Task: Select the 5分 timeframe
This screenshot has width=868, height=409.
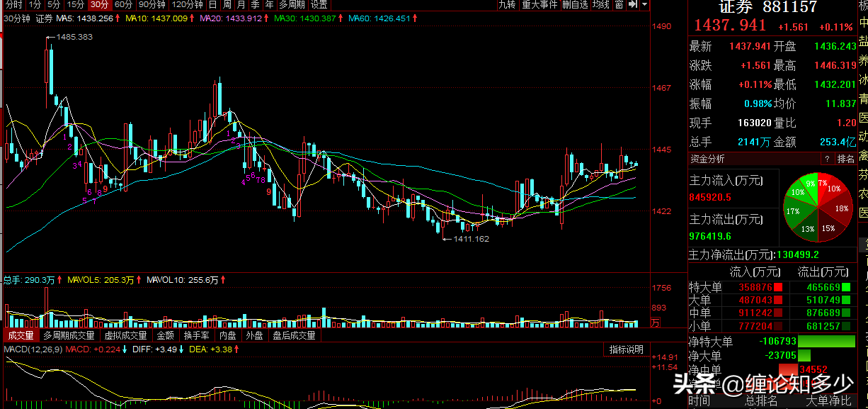Action: [x=55, y=4]
